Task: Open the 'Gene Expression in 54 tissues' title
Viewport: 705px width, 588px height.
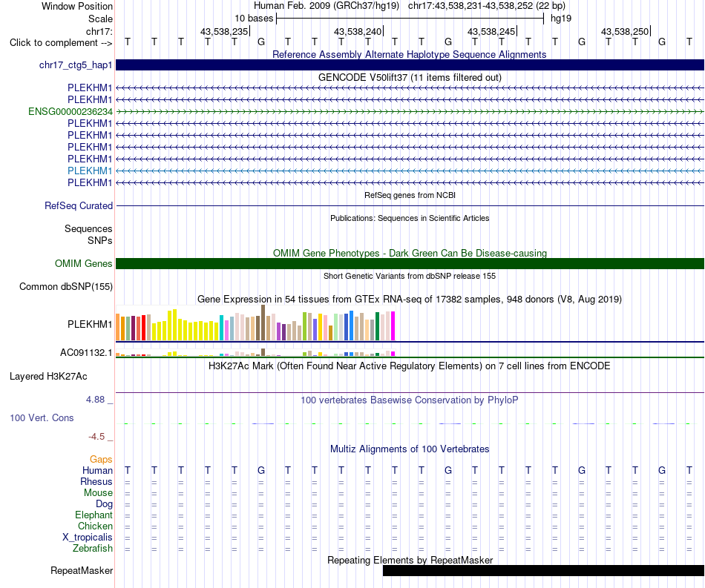Action: (410, 299)
